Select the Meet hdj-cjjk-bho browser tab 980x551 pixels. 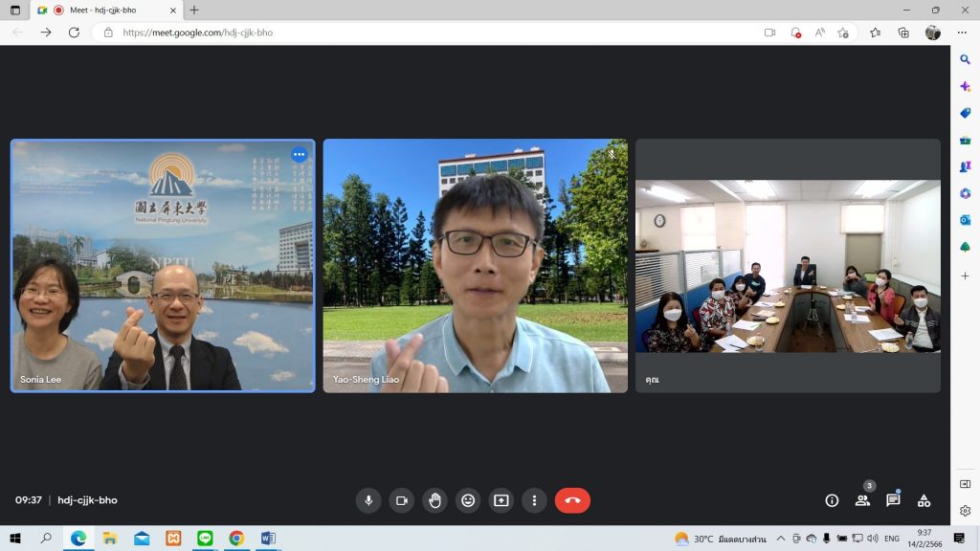click(x=103, y=10)
